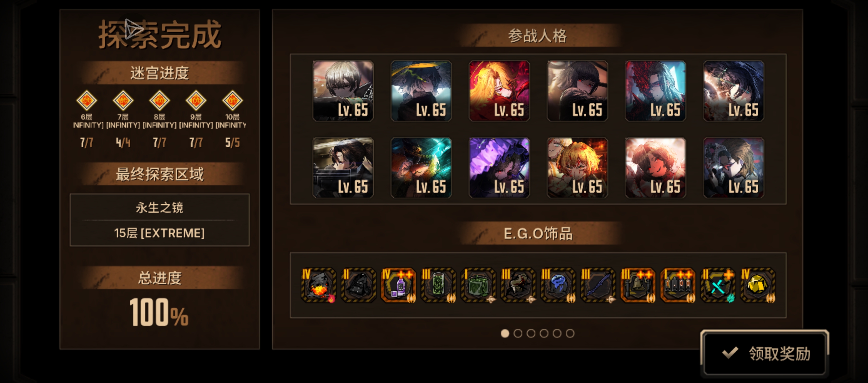The height and width of the screenshot is (383, 868).
Task: Select the crossed cyan swords E.G.O gift
Action: [718, 285]
